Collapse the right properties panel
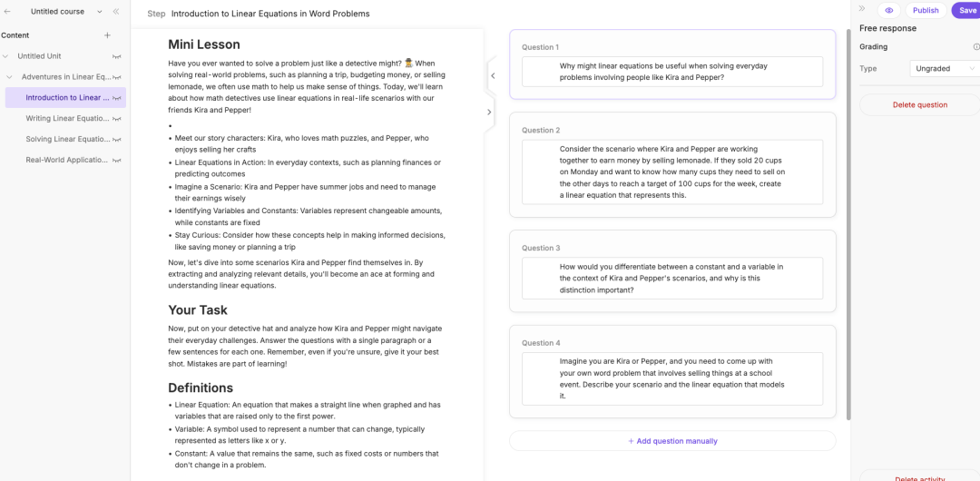The height and width of the screenshot is (481, 980). [x=862, y=8]
